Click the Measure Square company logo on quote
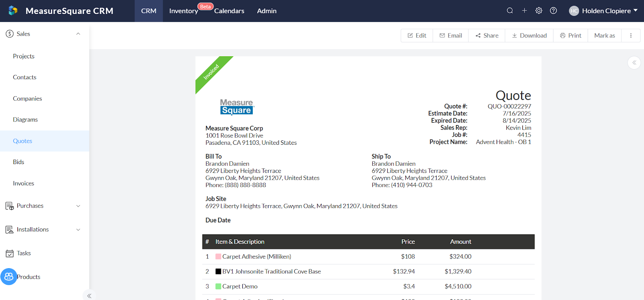The width and height of the screenshot is (644, 300). click(237, 107)
